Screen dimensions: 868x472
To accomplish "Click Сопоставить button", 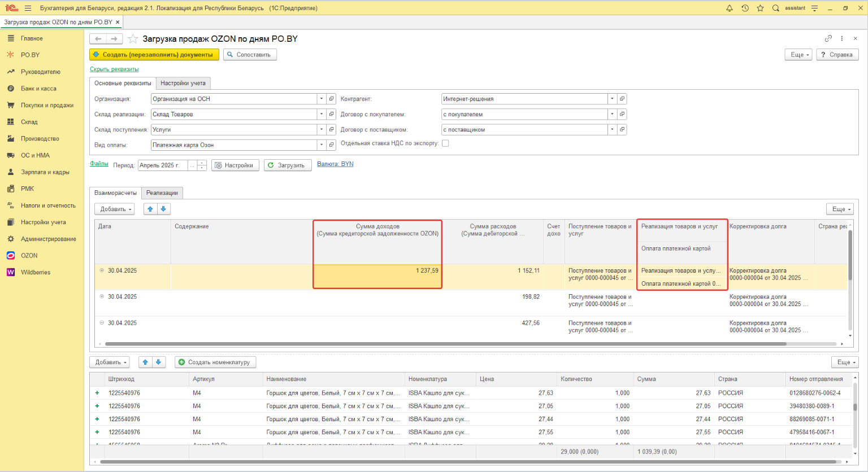I will pyautogui.click(x=250, y=55).
